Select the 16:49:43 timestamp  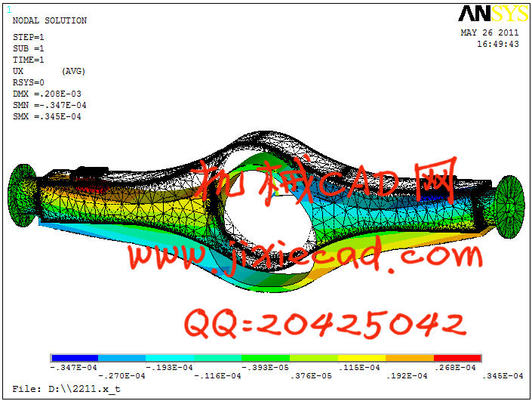497,45
